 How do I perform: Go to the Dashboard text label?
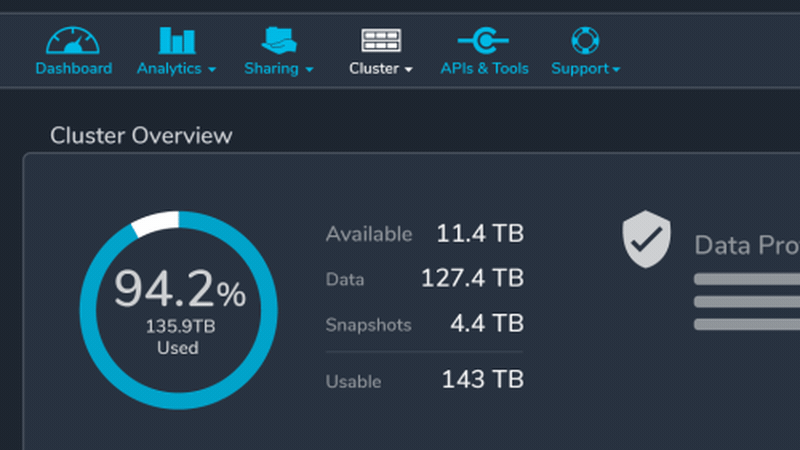(73, 69)
